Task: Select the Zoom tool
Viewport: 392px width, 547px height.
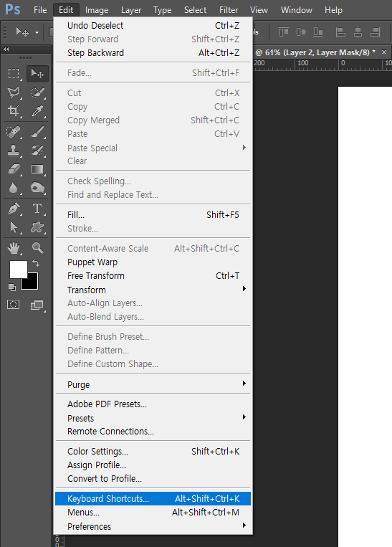Action: point(37,248)
